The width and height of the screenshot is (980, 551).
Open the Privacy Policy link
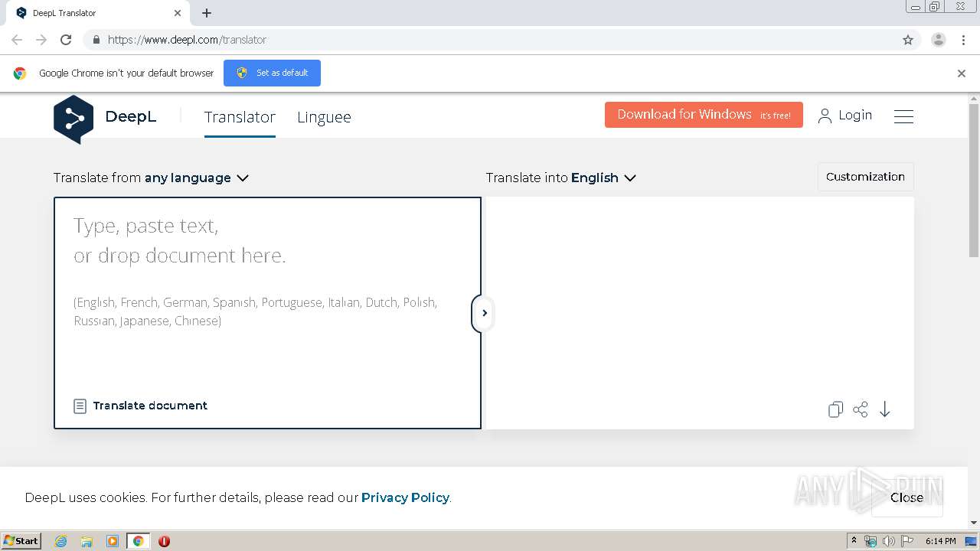[405, 497]
